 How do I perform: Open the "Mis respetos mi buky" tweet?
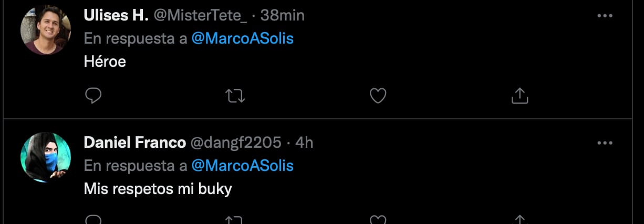point(158,189)
